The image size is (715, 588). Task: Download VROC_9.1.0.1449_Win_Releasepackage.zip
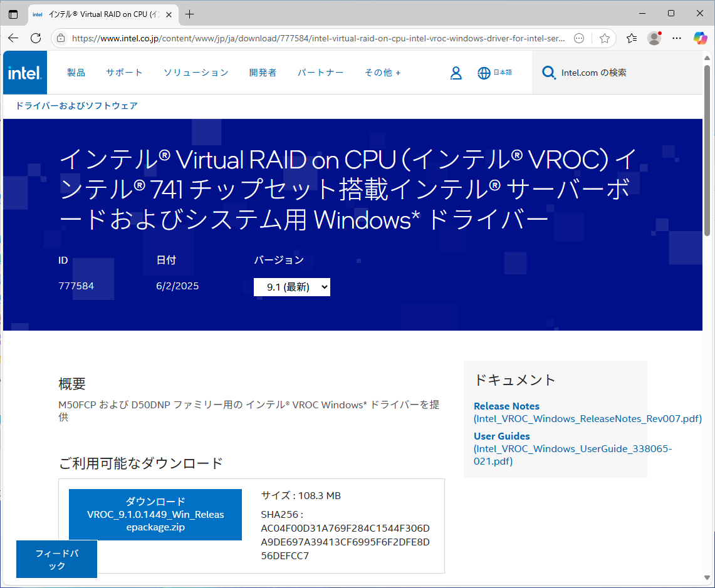coord(155,515)
